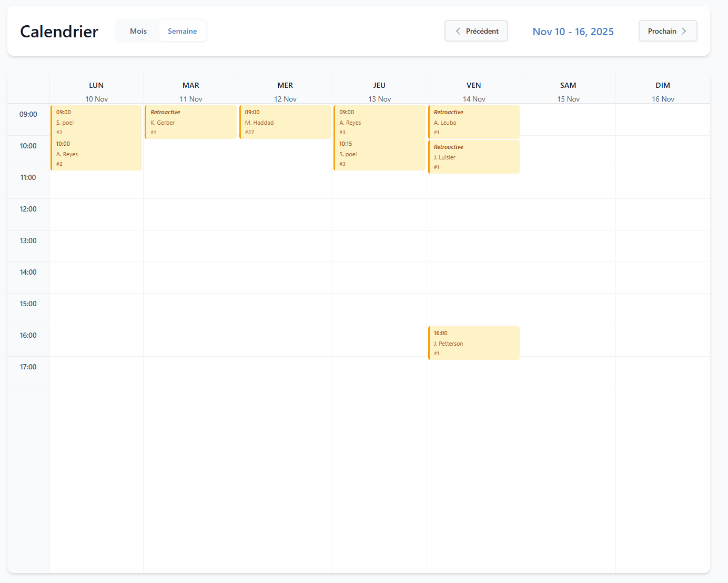Image resolution: width=728 pixels, height=583 pixels.
Task: Open the A. Reyes 10:00 Monday appointment
Action: click(96, 154)
